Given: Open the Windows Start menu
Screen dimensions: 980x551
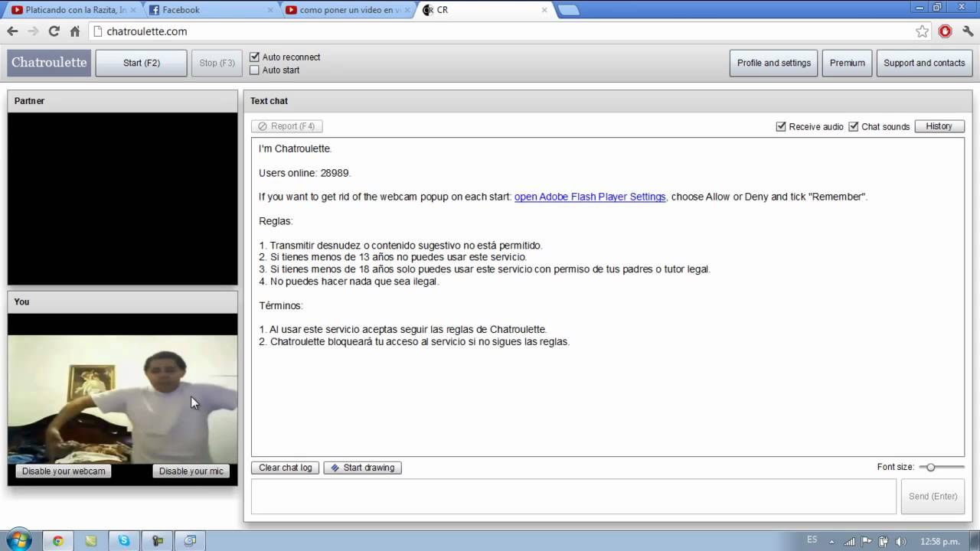Looking at the screenshot, I should [x=18, y=540].
